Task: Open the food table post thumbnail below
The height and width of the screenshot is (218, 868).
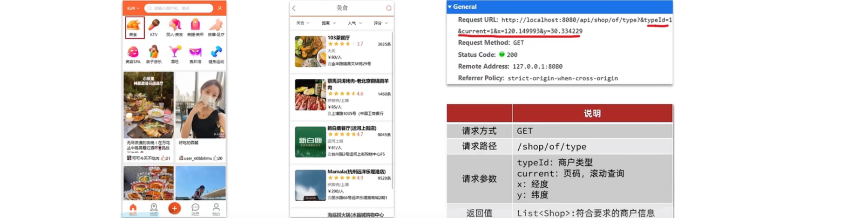Action: pos(149,183)
